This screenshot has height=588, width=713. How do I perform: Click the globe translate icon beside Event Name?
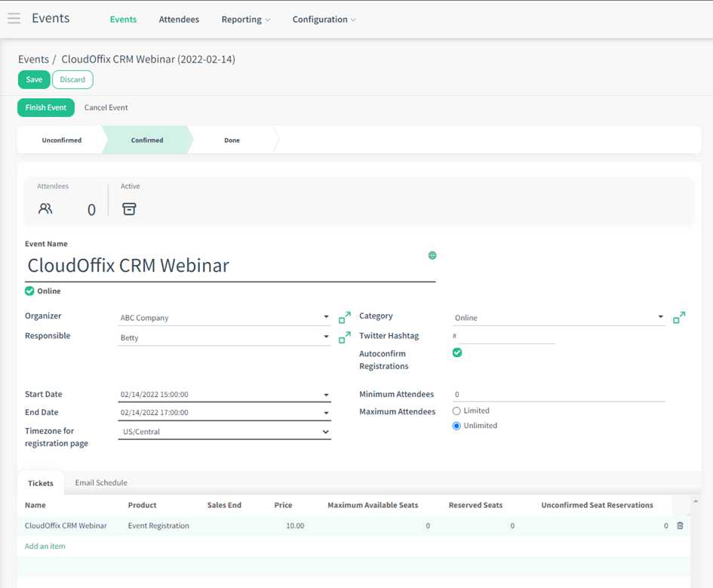pos(432,256)
